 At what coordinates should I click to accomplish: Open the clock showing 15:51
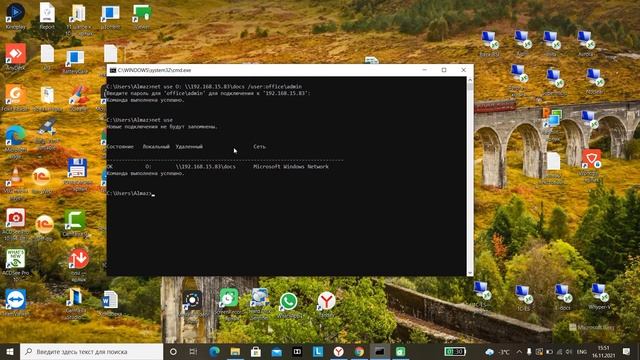tap(604, 352)
